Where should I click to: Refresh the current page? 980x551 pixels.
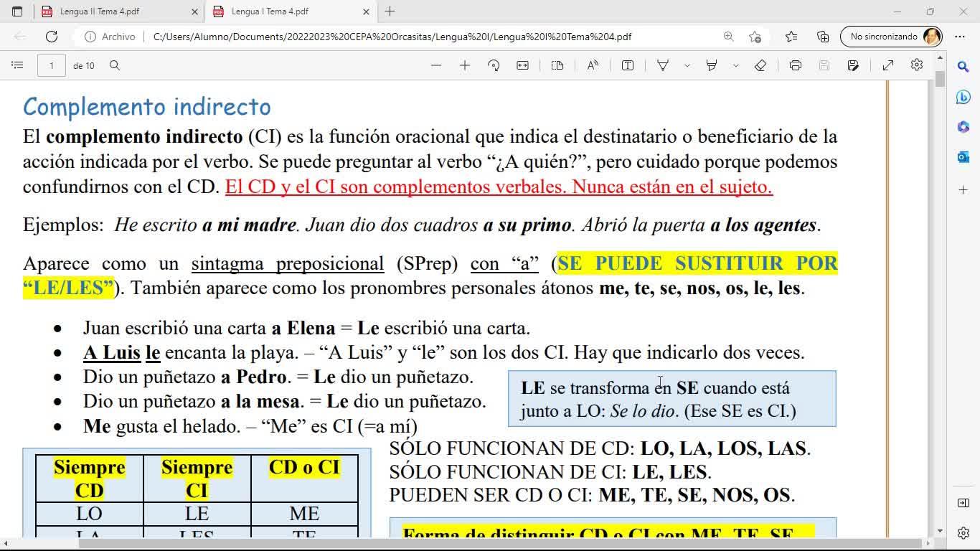(x=52, y=37)
